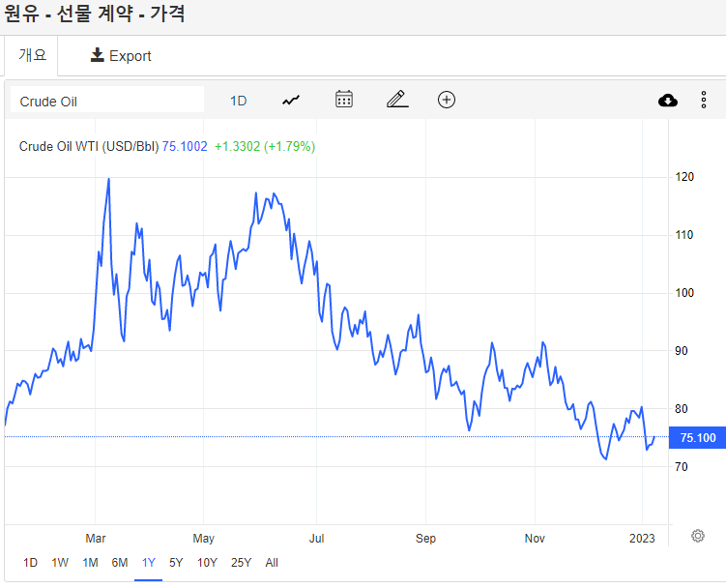Select the 1Y time range
Viewport: 726px width, 588px height.
click(149, 563)
